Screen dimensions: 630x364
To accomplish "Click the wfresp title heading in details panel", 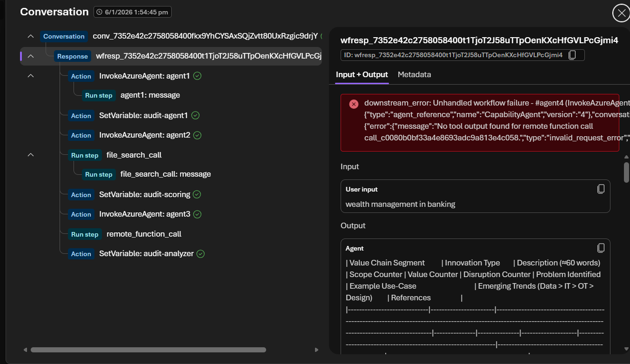I will pos(479,40).
